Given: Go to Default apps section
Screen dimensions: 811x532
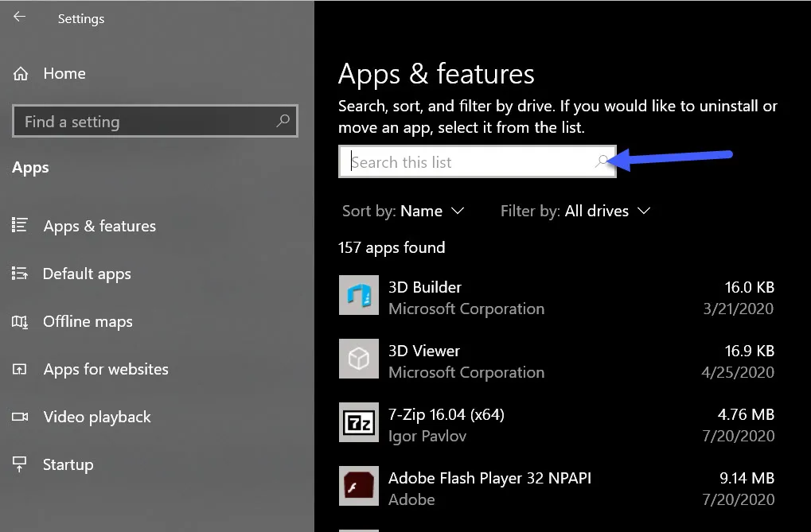Looking at the screenshot, I should [87, 274].
